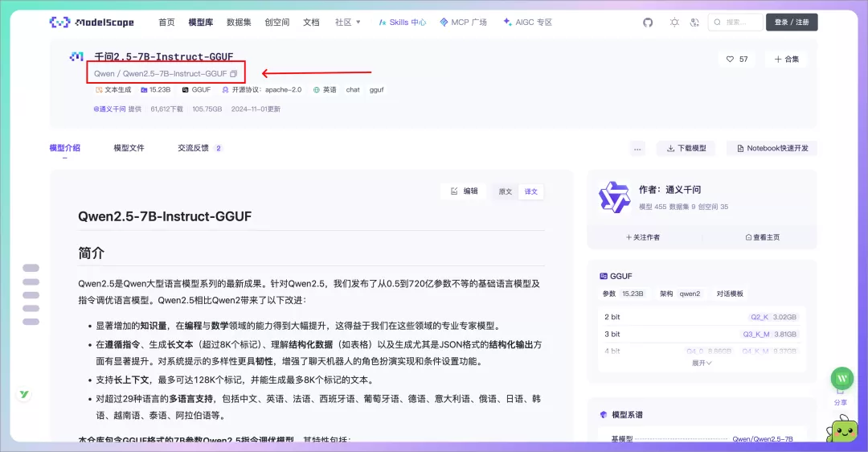Open the Qwen/Qwen2.5-7B base model link
The height and width of the screenshot is (452, 868).
point(762,438)
